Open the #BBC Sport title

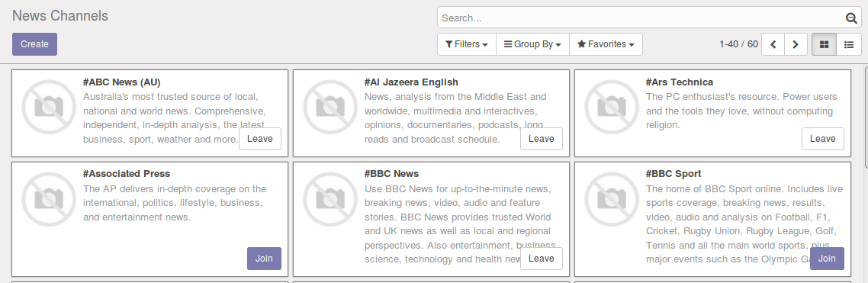pyautogui.click(x=674, y=175)
